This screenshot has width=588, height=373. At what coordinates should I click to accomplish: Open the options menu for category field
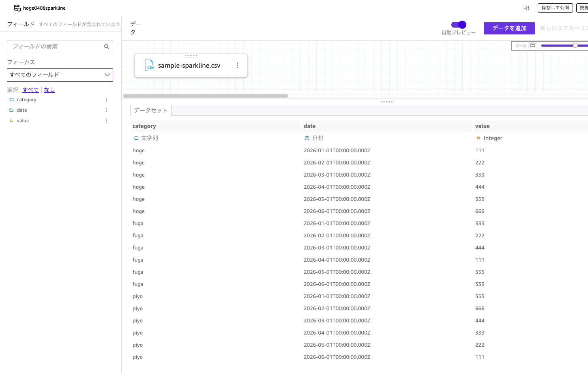[107, 100]
